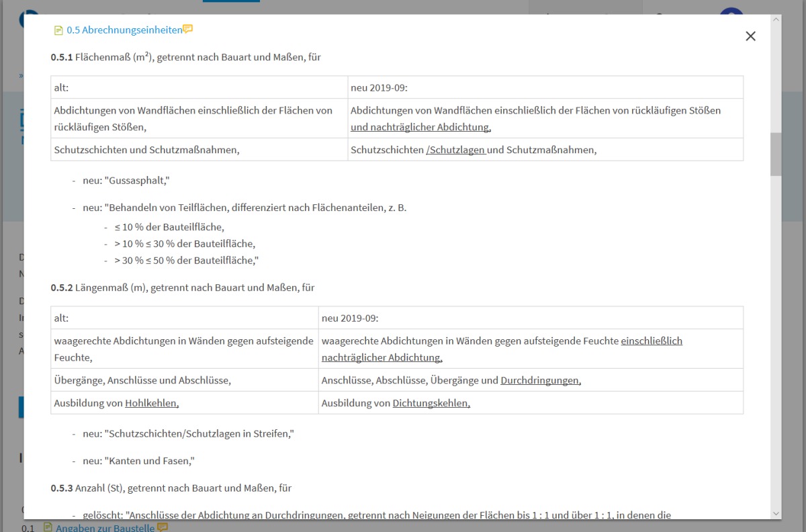Open comment bubble after Angaben zur Baustelle
806x532 pixels.
click(163, 527)
